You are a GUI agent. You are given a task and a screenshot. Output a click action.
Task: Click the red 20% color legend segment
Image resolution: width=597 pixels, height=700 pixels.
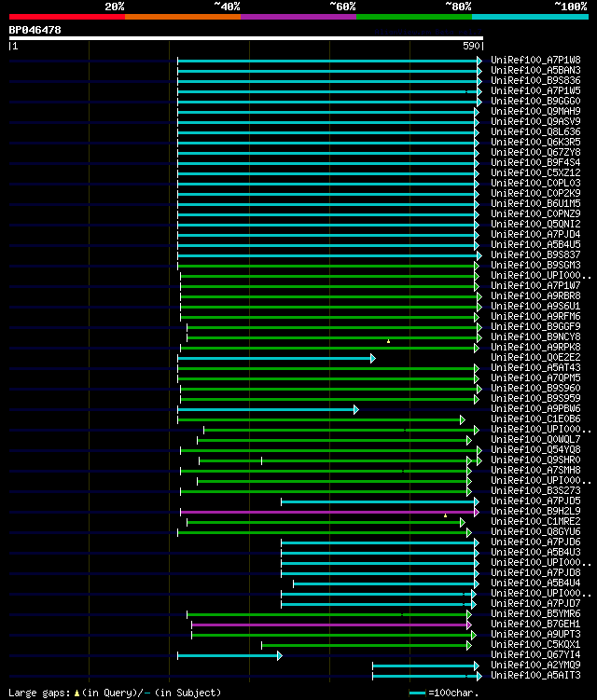pos(67,17)
